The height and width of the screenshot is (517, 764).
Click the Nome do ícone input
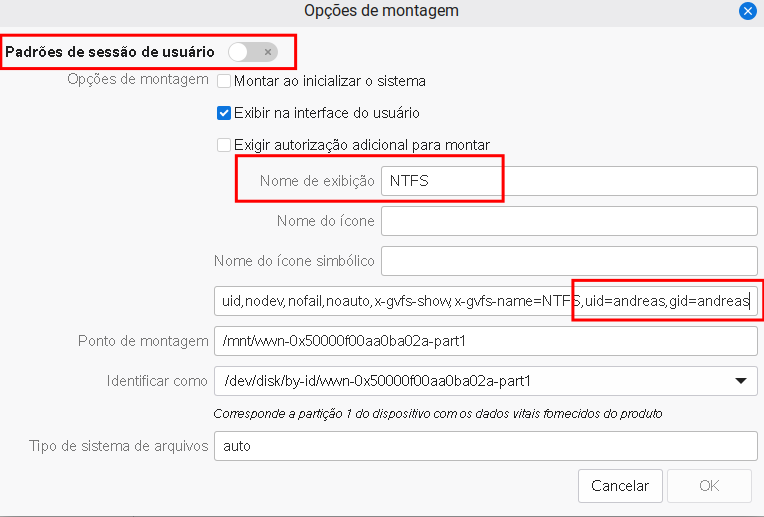(568, 221)
